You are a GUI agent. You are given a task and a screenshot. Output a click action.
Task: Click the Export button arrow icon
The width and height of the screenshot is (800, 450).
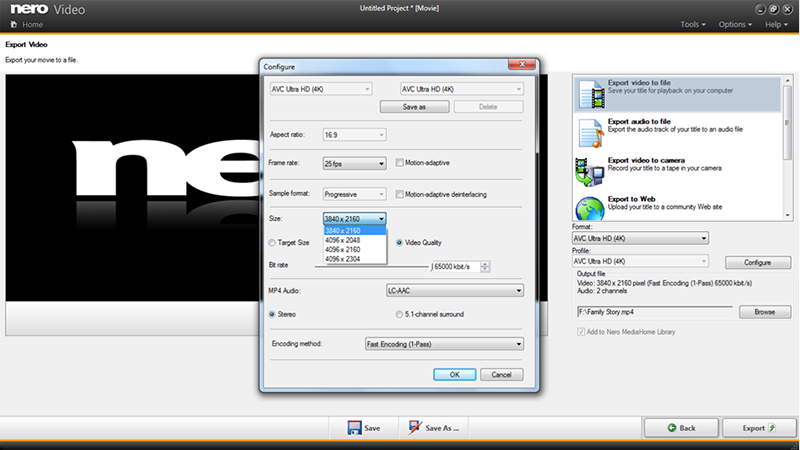point(772,428)
